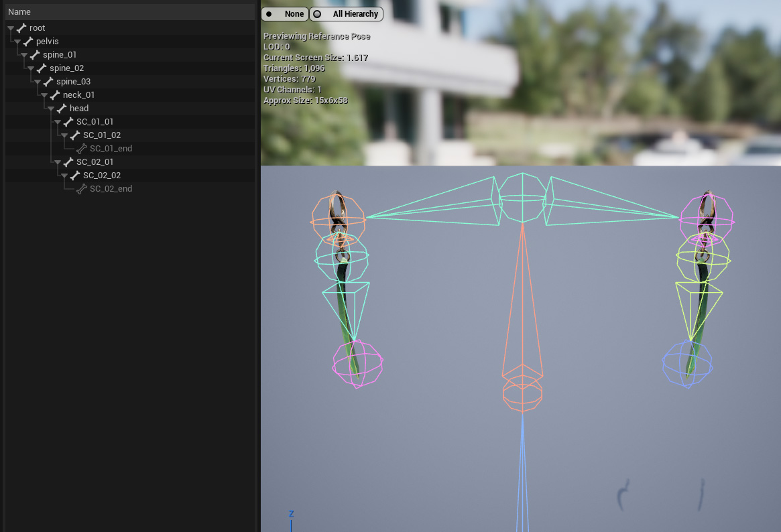The width and height of the screenshot is (781, 532).
Task: Collapse the spine_02 tree node
Action: [x=31, y=68]
